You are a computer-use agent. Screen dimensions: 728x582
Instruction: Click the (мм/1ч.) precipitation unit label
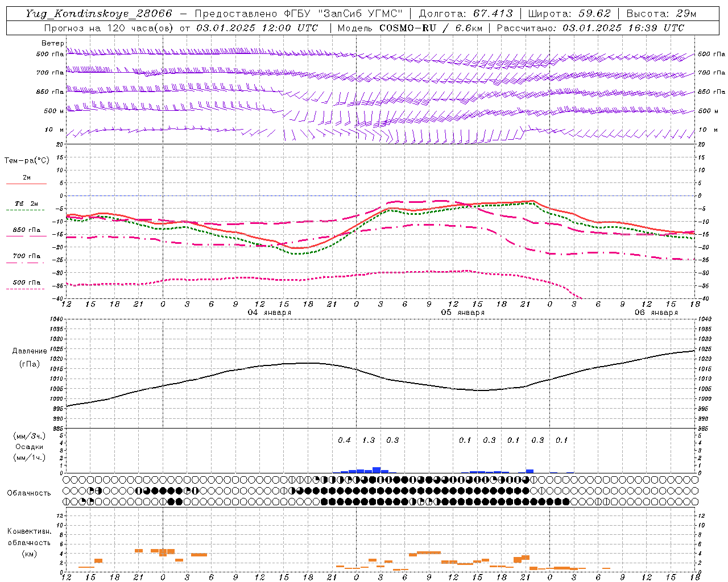(x=30, y=458)
